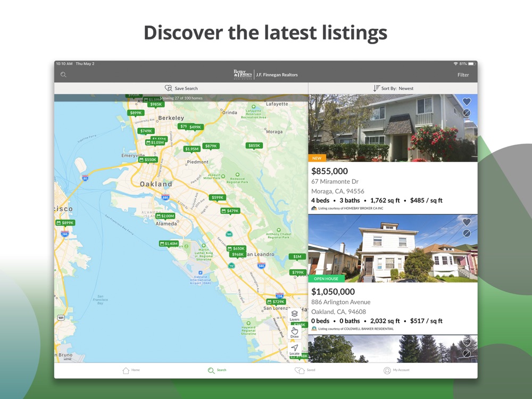Click the $1,050,000 listing price
Viewport: 532px width, 399px height.
(x=333, y=292)
